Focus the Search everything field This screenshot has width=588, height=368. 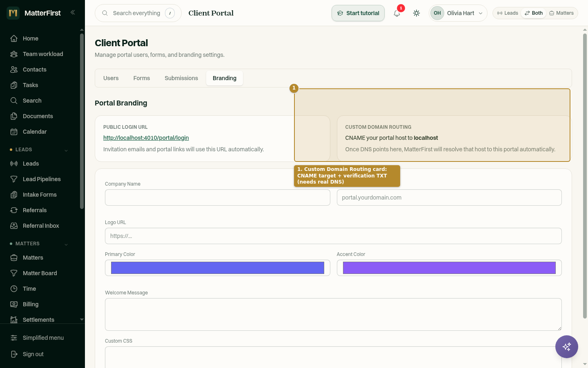coord(138,13)
